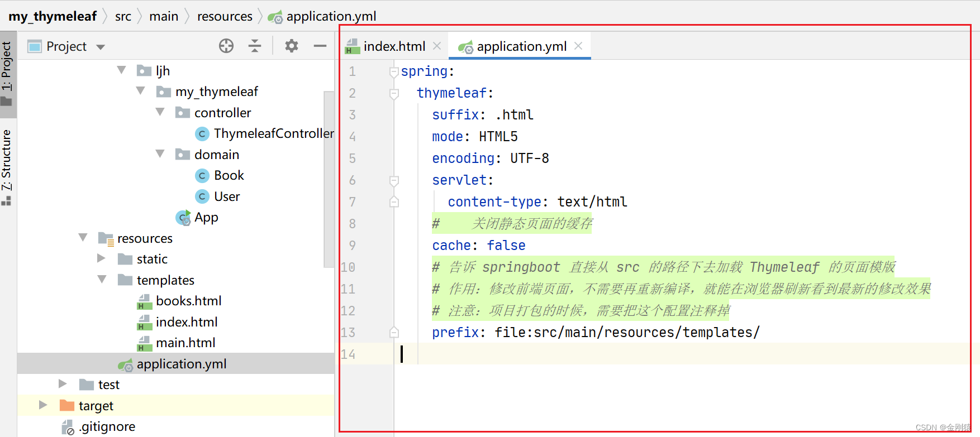Click the ThymeleafController class icon
Image resolution: width=980 pixels, height=437 pixels.
pyautogui.click(x=202, y=134)
